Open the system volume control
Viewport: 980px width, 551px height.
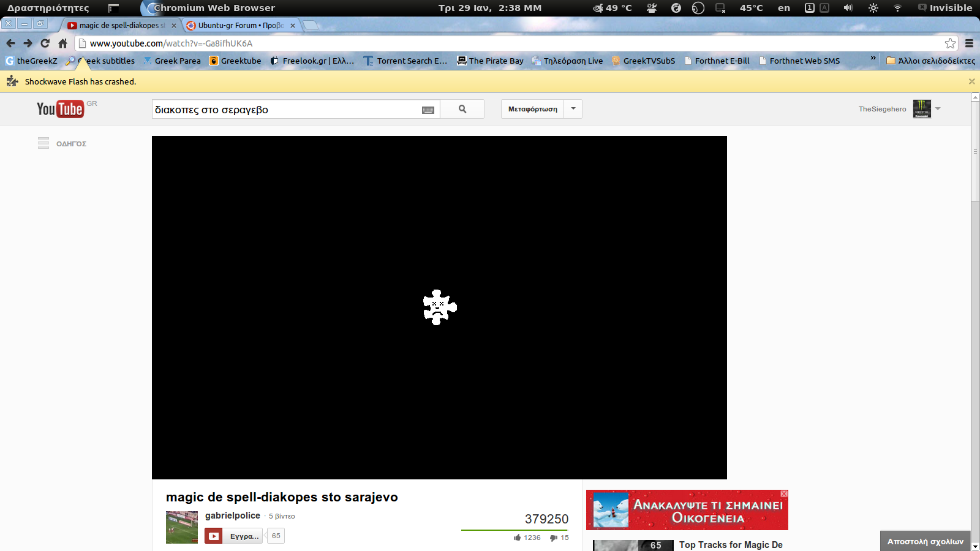click(x=848, y=8)
